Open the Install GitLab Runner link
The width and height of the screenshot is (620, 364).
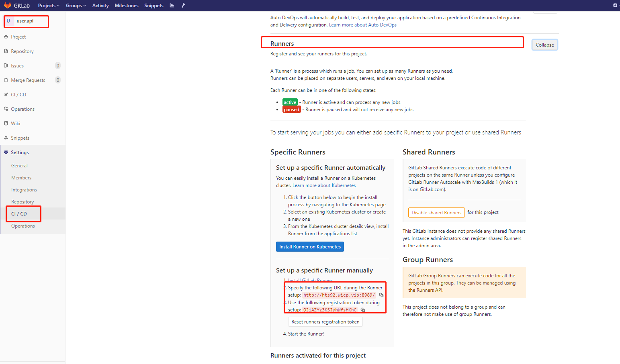coord(310,281)
